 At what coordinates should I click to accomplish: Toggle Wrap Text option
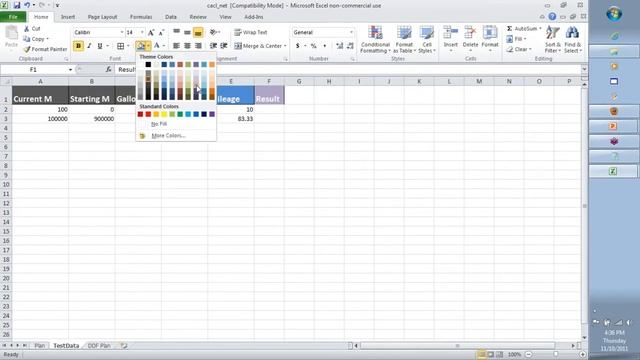(x=251, y=32)
